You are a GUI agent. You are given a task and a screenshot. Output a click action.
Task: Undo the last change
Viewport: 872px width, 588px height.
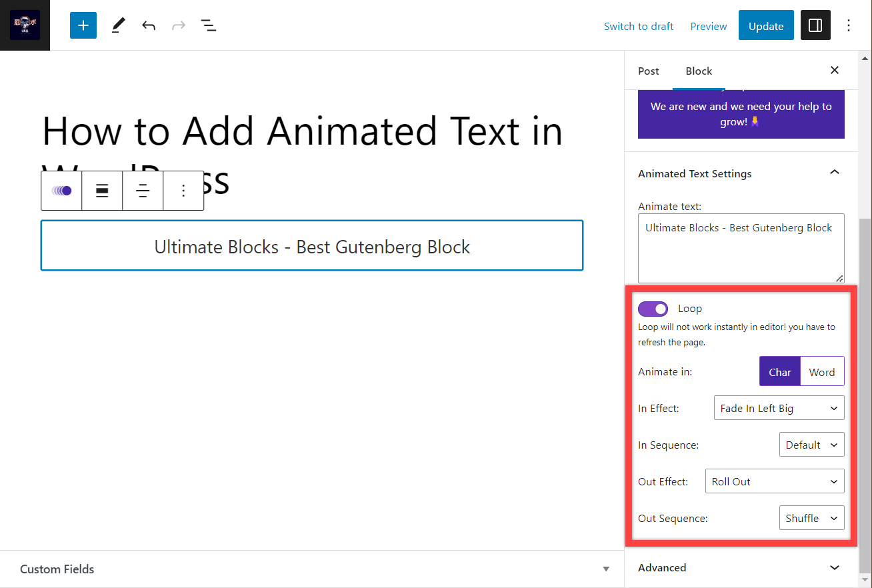pos(149,25)
